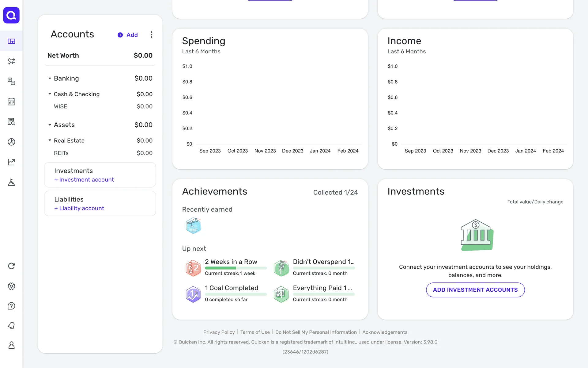Click the investments trend chart icon
The width and height of the screenshot is (588, 368).
[11, 162]
